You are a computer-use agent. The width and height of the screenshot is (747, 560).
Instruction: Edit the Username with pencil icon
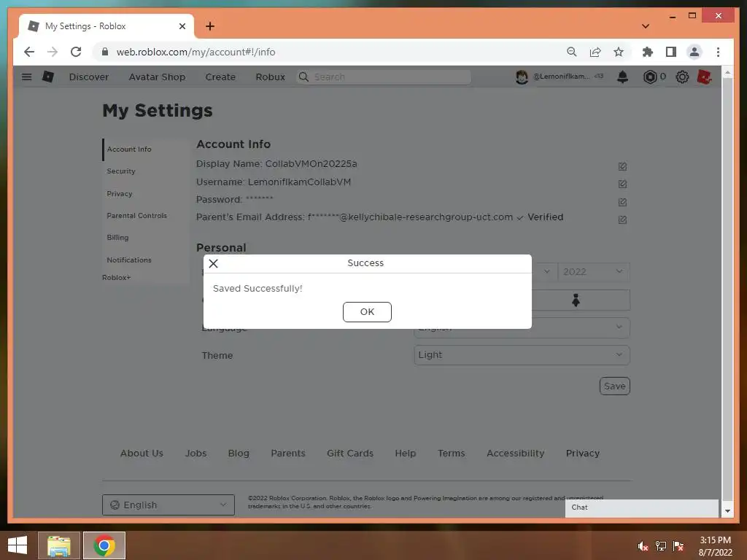(622, 184)
